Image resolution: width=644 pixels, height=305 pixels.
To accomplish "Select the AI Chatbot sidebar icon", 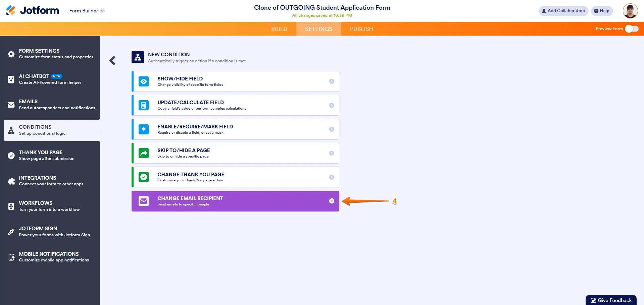I will pyautogui.click(x=11, y=79).
